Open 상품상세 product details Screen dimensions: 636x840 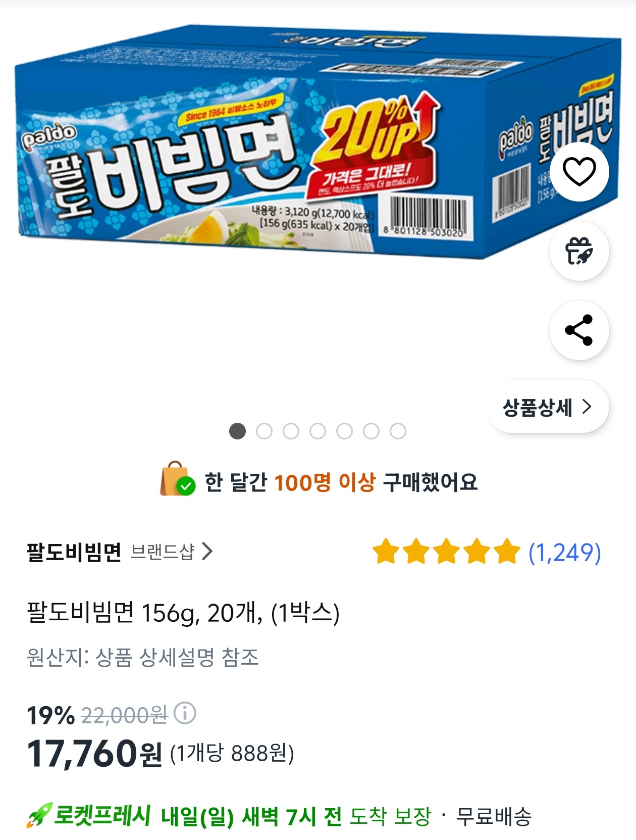tap(547, 407)
